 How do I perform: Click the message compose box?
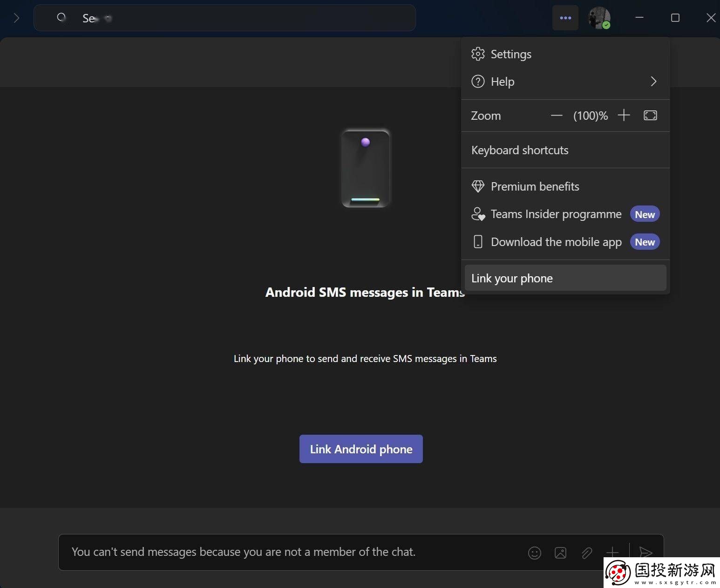point(361,552)
